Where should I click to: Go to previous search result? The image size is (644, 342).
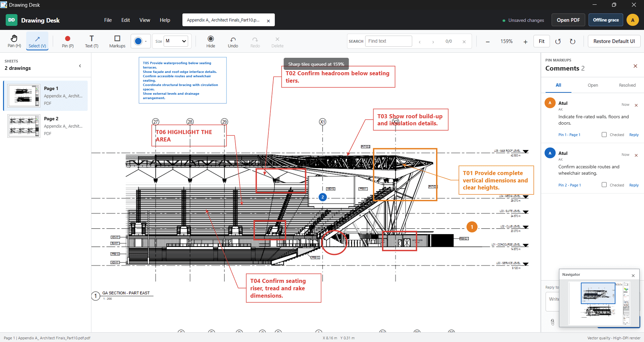tap(420, 42)
